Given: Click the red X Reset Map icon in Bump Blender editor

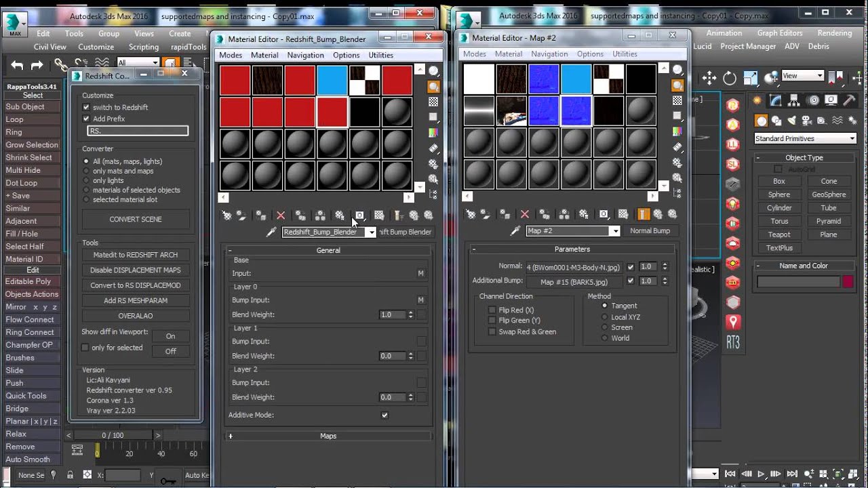Looking at the screenshot, I should (x=281, y=216).
